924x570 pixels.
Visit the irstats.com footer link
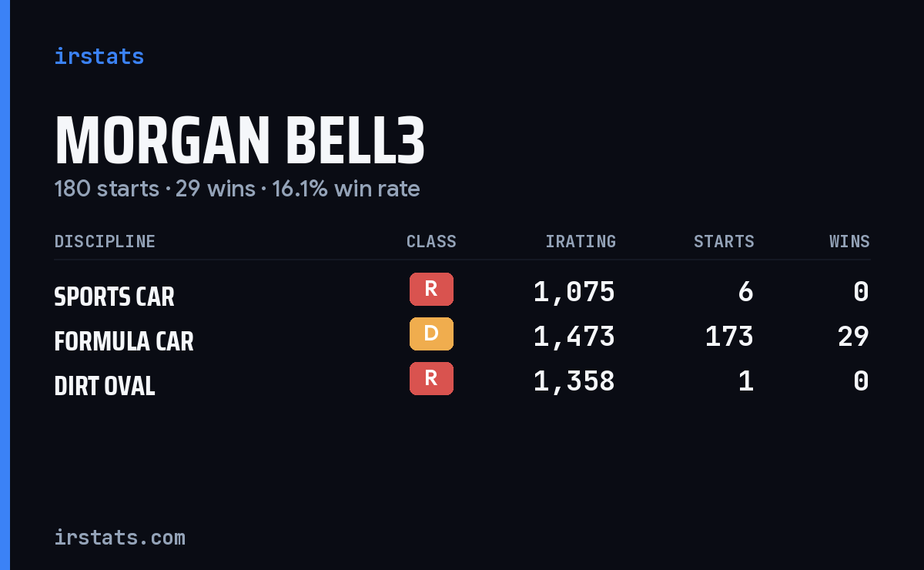pos(120,537)
